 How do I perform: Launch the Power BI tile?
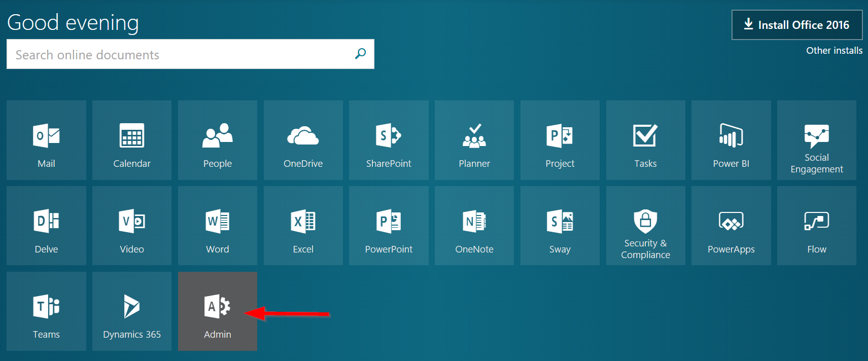[731, 140]
